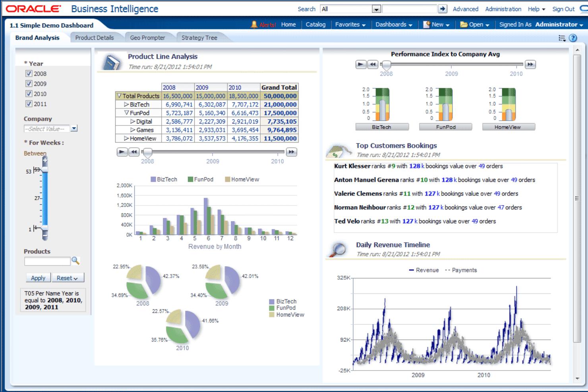Click the Top Customers Bookings icon

pos(338,151)
